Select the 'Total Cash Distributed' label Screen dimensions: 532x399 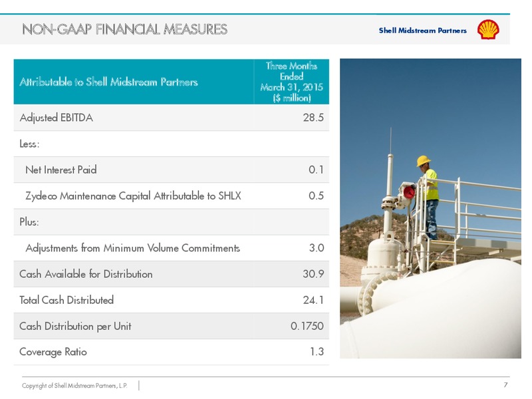pos(66,300)
